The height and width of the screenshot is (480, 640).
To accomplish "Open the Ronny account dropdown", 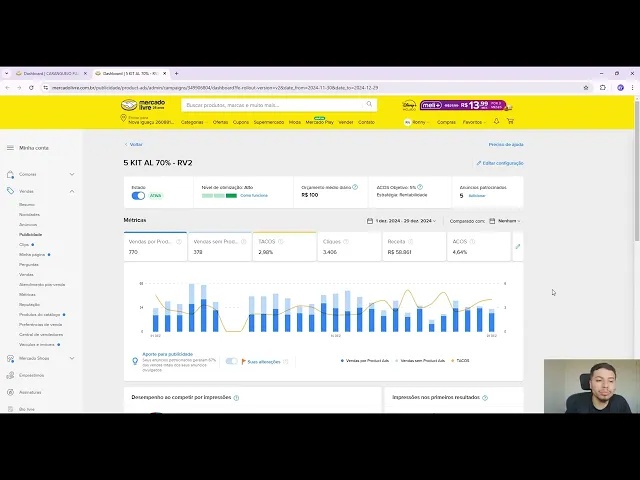I will pyautogui.click(x=417, y=122).
